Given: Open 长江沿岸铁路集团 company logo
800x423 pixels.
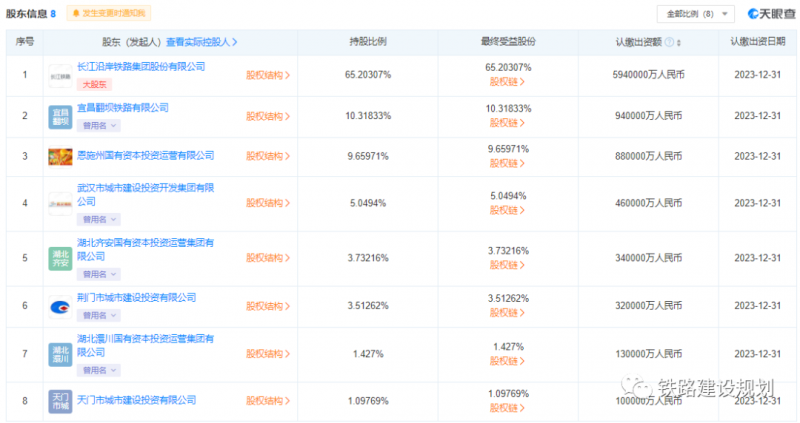Looking at the screenshot, I should coord(60,76).
